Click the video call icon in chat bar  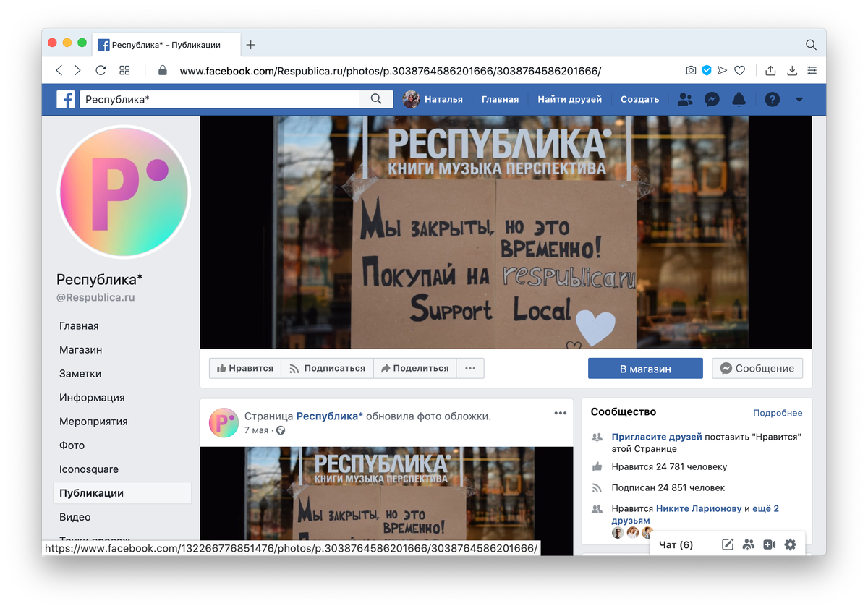pyautogui.click(x=769, y=544)
